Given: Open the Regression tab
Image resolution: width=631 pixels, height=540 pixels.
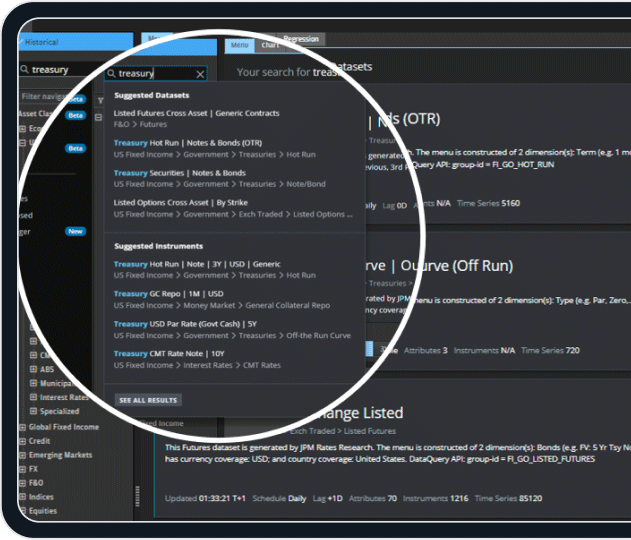Looking at the screenshot, I should (x=301, y=40).
